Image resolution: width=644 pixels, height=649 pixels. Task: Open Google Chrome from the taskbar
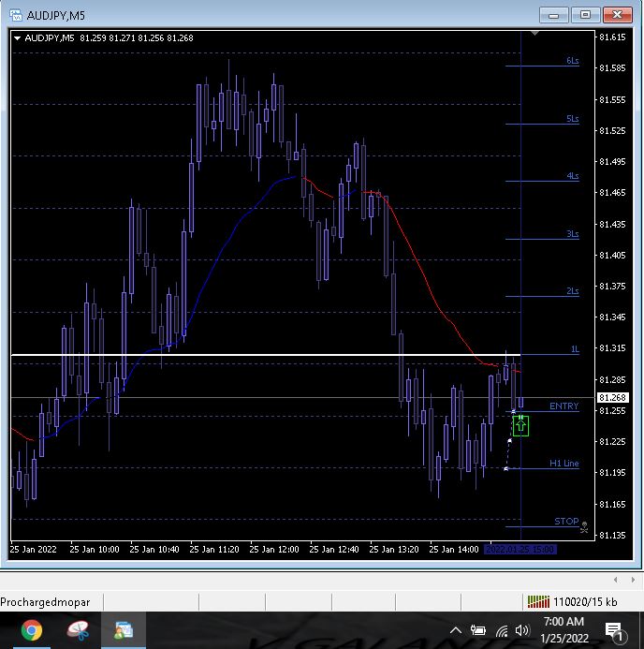tap(32, 630)
